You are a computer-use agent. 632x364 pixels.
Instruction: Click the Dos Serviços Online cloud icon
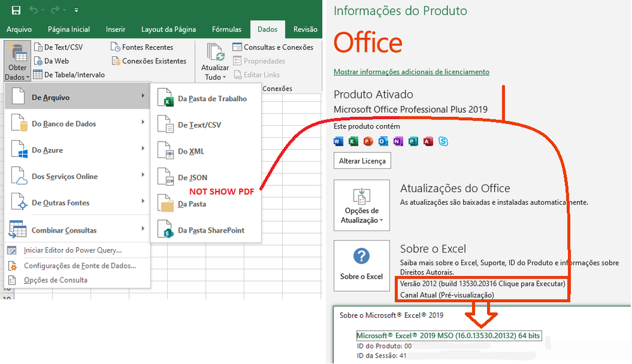click(19, 176)
